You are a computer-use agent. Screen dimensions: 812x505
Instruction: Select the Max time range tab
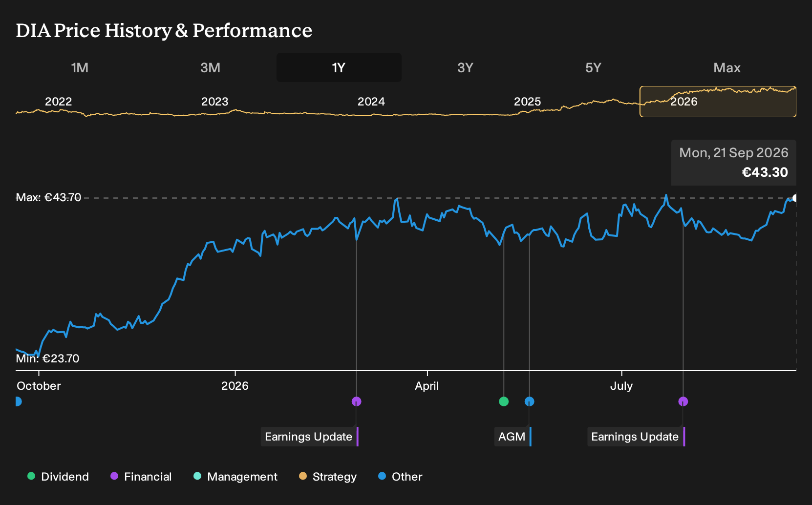[727, 67]
